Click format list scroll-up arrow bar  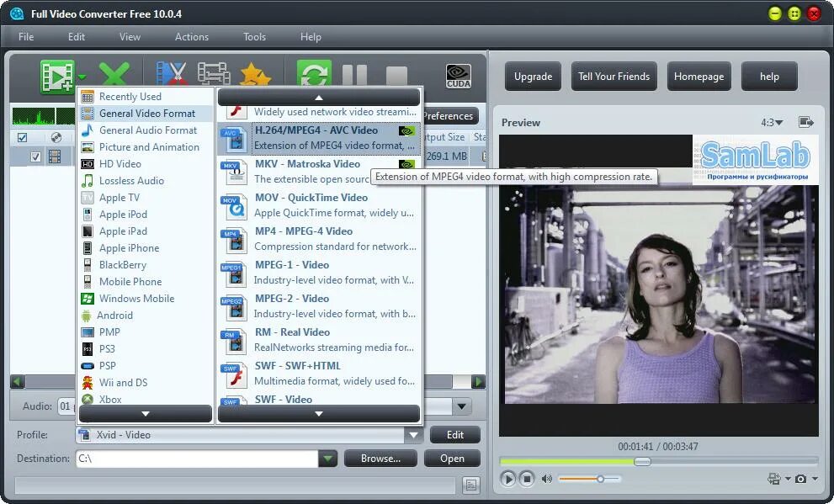(x=319, y=98)
